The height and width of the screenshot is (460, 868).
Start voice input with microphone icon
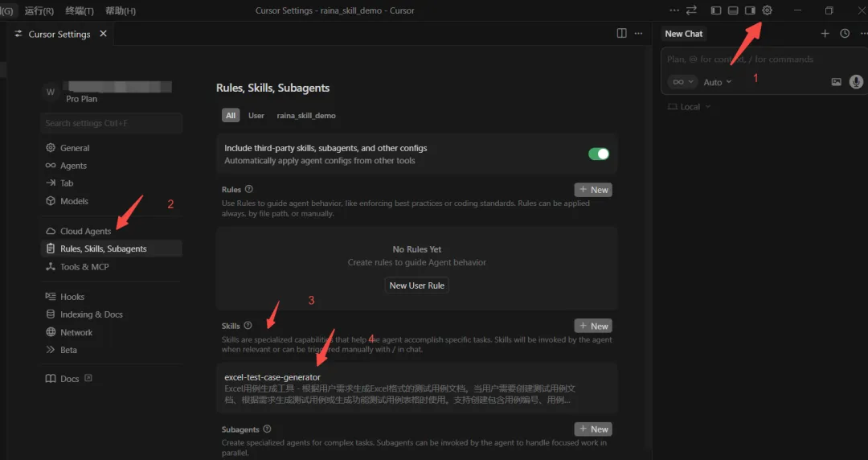click(x=856, y=81)
